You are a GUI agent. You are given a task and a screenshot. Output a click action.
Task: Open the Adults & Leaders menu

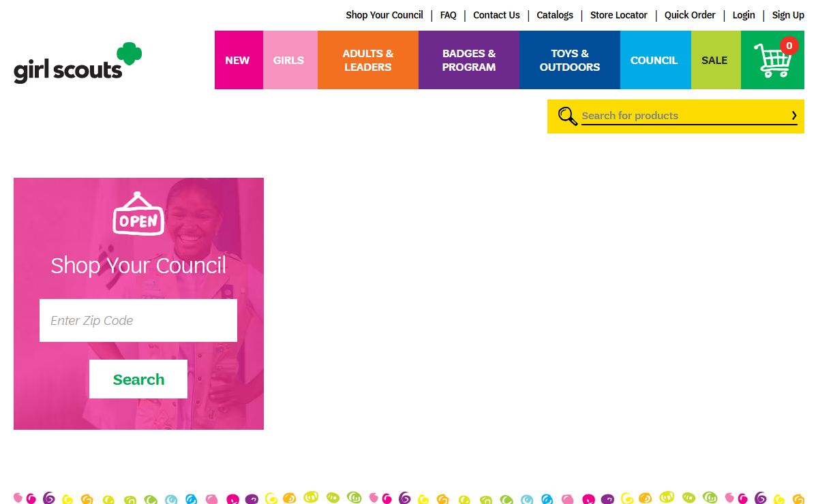[x=368, y=60]
